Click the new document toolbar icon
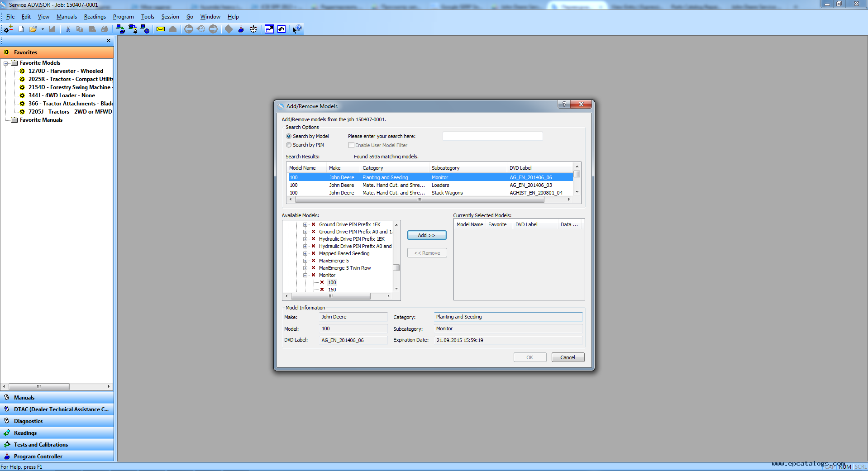Image resolution: width=868 pixels, height=471 pixels. coord(21,29)
